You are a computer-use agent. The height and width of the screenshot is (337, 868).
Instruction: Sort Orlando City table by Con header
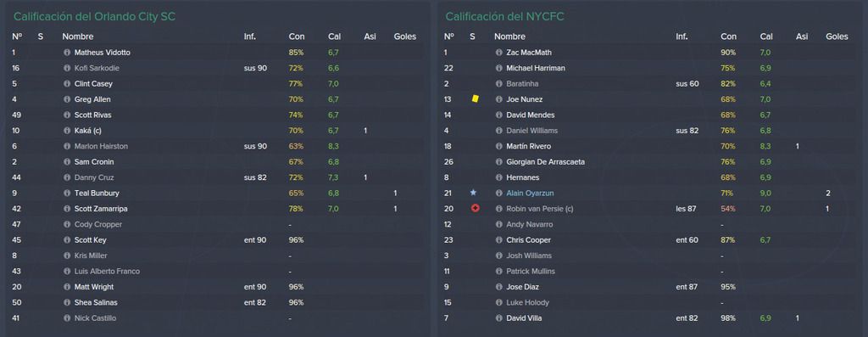point(297,37)
